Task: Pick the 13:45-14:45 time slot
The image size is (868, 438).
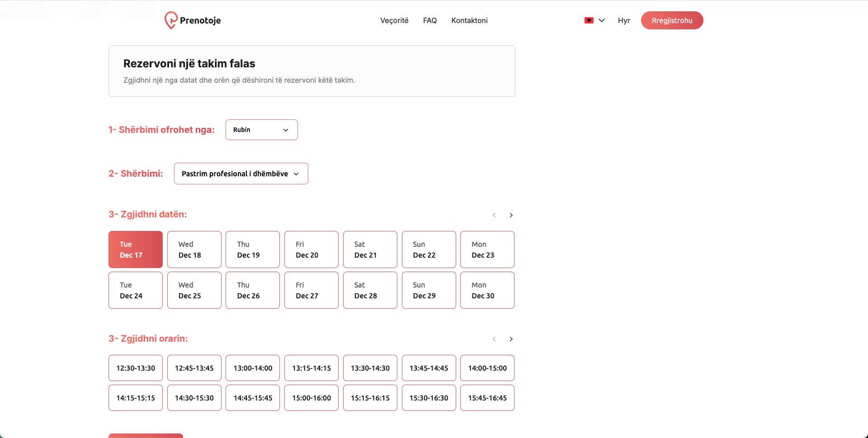Action: [x=429, y=368]
